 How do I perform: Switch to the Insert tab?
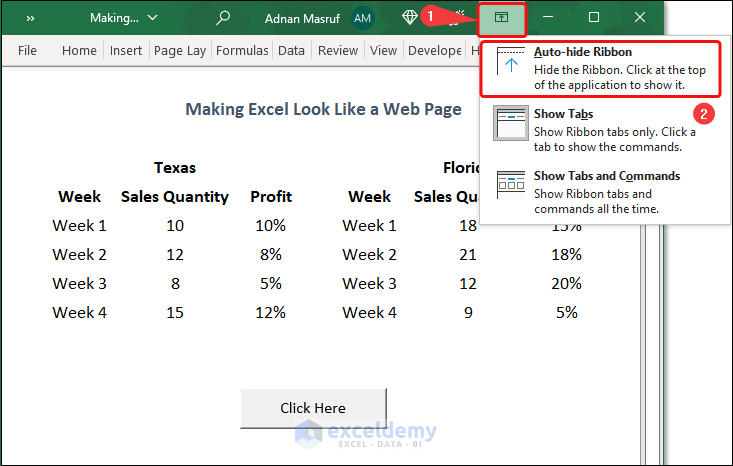point(125,50)
